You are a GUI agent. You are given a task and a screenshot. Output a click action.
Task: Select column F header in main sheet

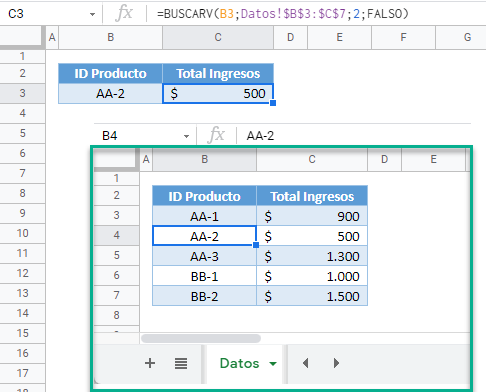coord(403,37)
